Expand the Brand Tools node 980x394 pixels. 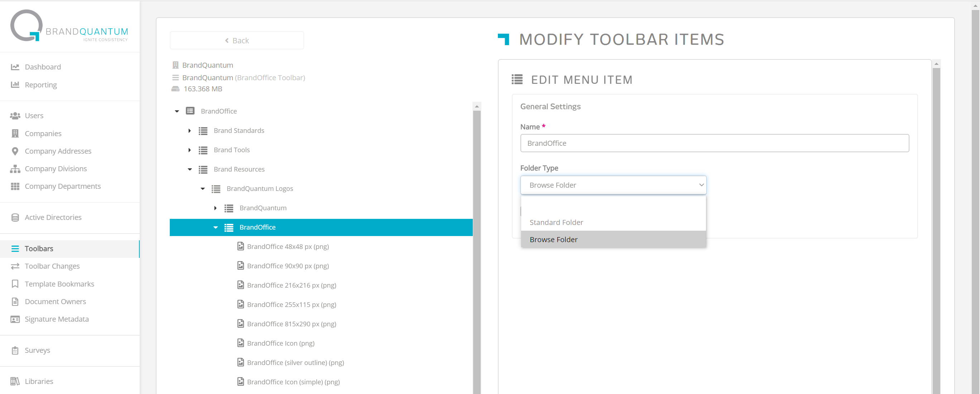click(189, 150)
